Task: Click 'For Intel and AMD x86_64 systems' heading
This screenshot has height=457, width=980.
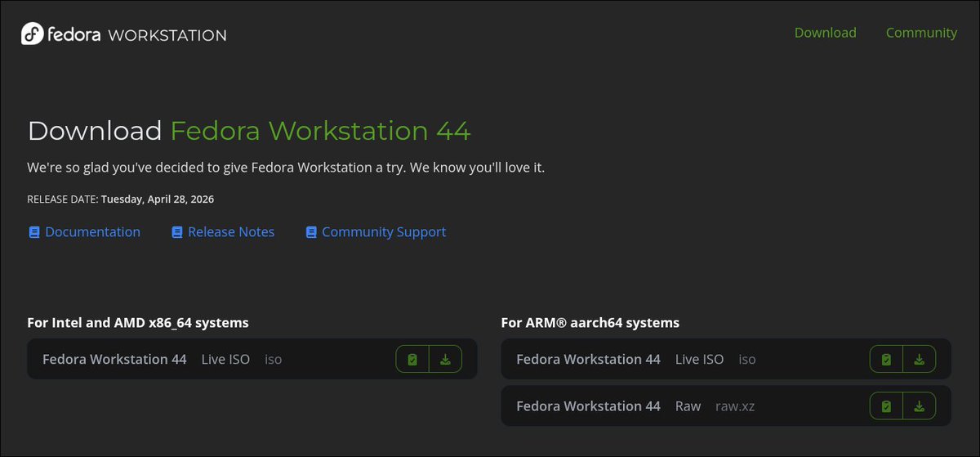Action: (138, 322)
